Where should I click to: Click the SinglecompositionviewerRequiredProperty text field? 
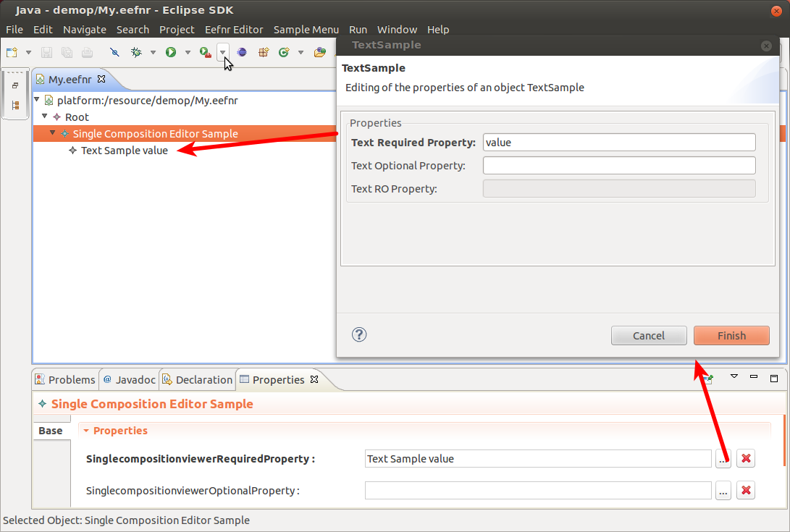pos(538,459)
